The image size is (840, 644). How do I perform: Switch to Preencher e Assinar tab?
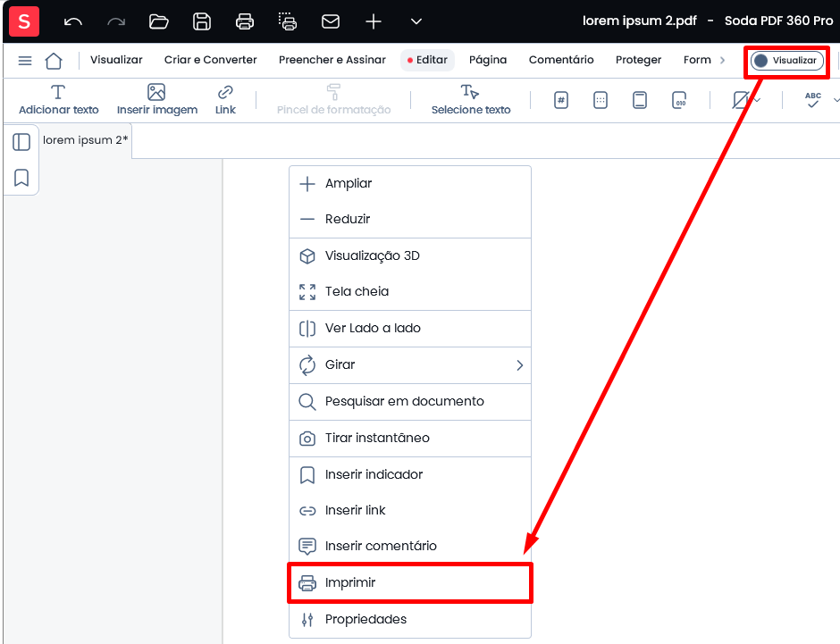[x=332, y=60]
